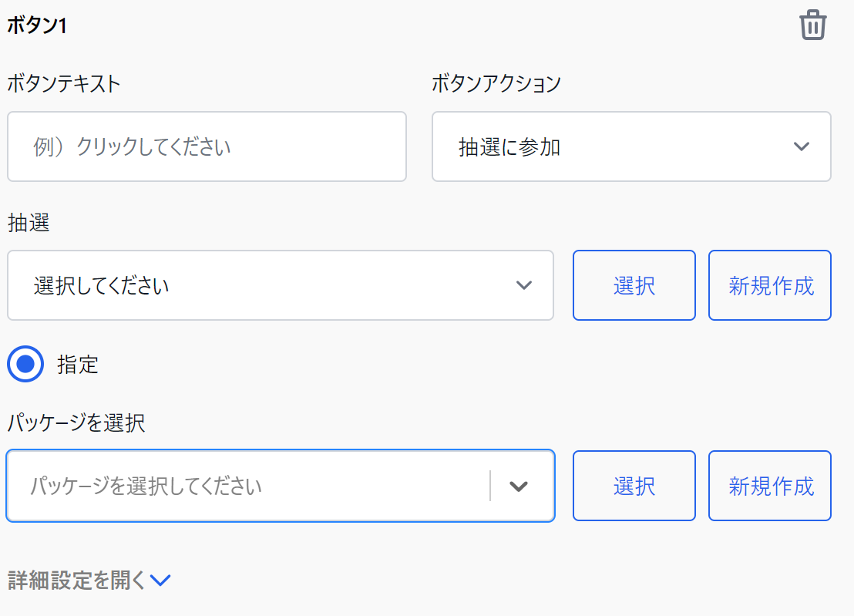Click 新規作成 button beside the package combo box
The image size is (854, 616).
[769, 486]
